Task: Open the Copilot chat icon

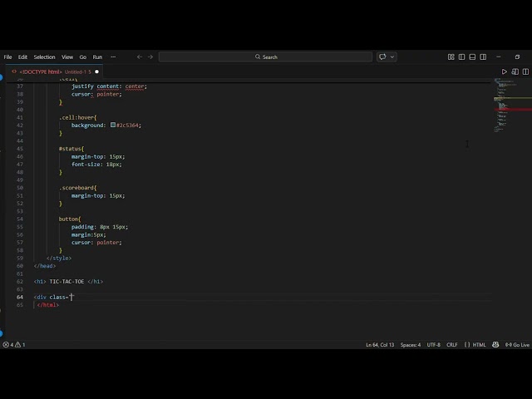Action: coord(382,57)
